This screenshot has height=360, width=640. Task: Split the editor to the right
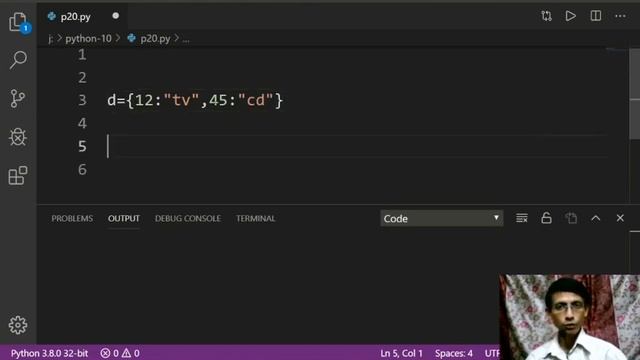click(596, 16)
